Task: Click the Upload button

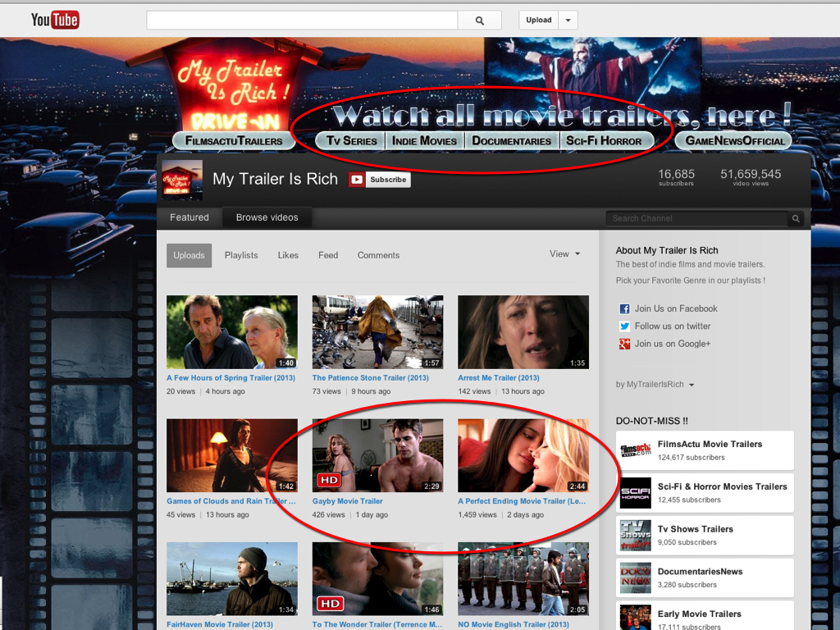Action: [x=539, y=21]
